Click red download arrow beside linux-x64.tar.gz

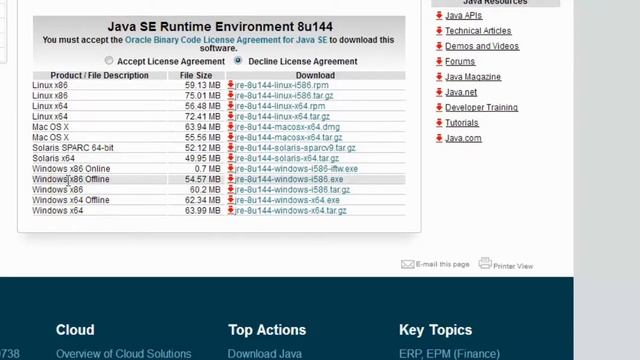click(x=231, y=116)
